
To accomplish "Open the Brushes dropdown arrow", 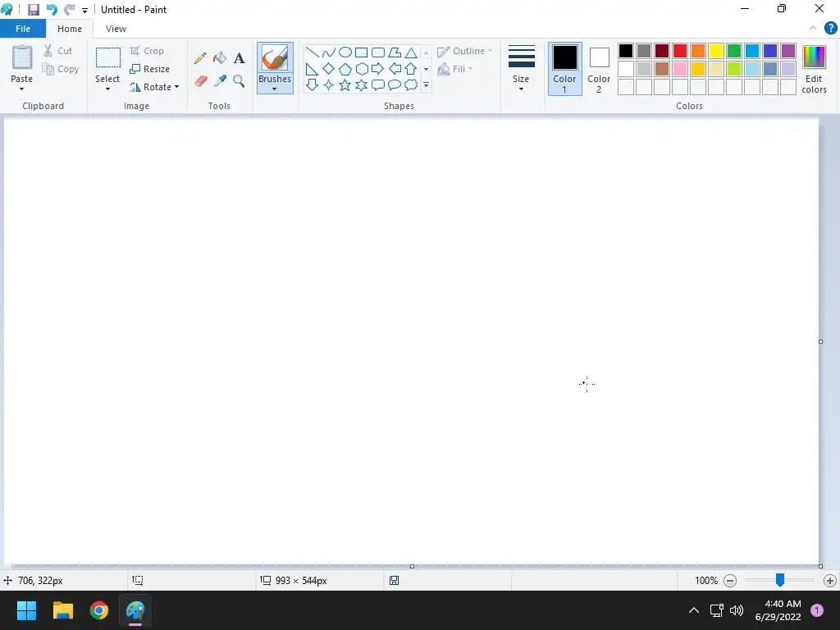I will click(274, 89).
